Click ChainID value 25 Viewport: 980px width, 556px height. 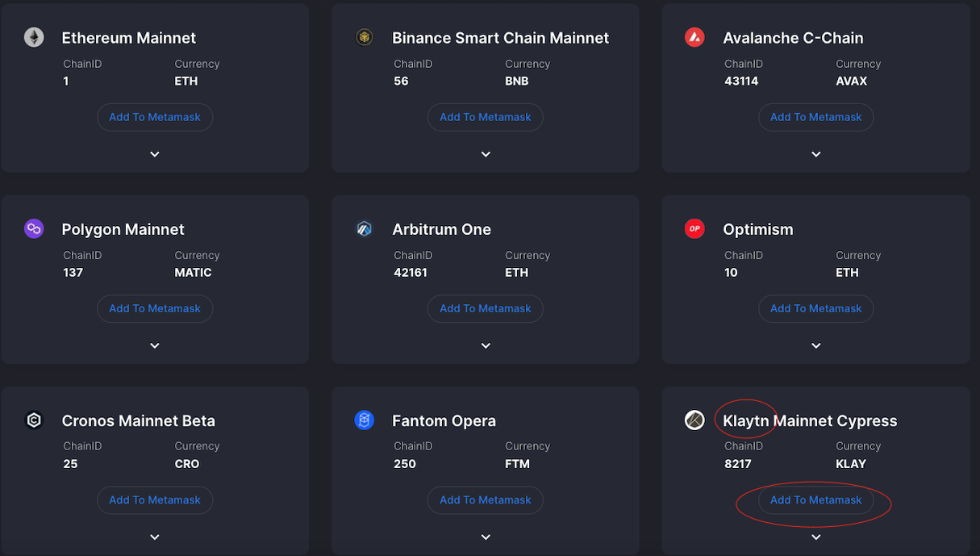[x=70, y=463]
